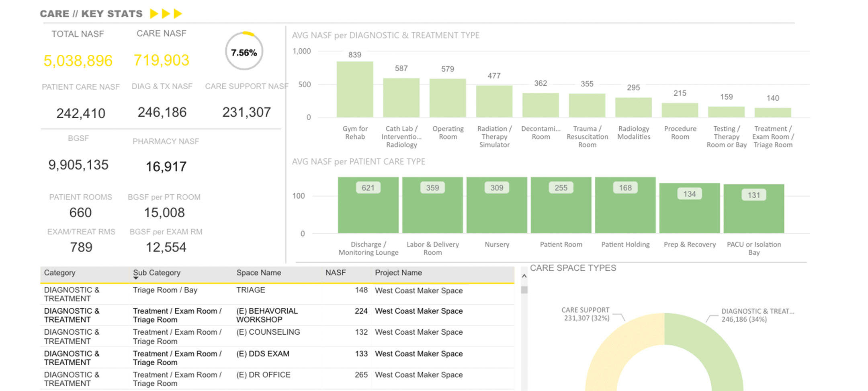Click the sort arrow under Sub Category
Screen dimensions: 868x391
tap(136, 278)
